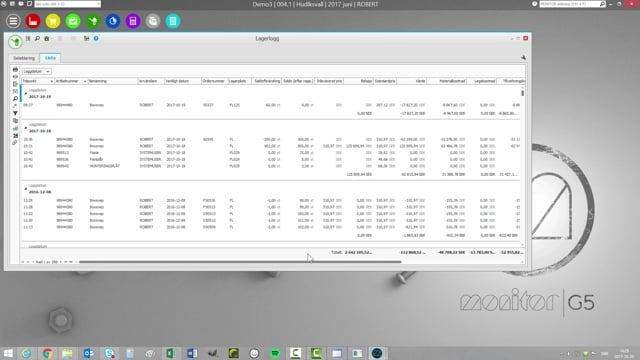Click the Lagerlogg window's round green logo
Screen dimensions: 640x360
click(15, 42)
